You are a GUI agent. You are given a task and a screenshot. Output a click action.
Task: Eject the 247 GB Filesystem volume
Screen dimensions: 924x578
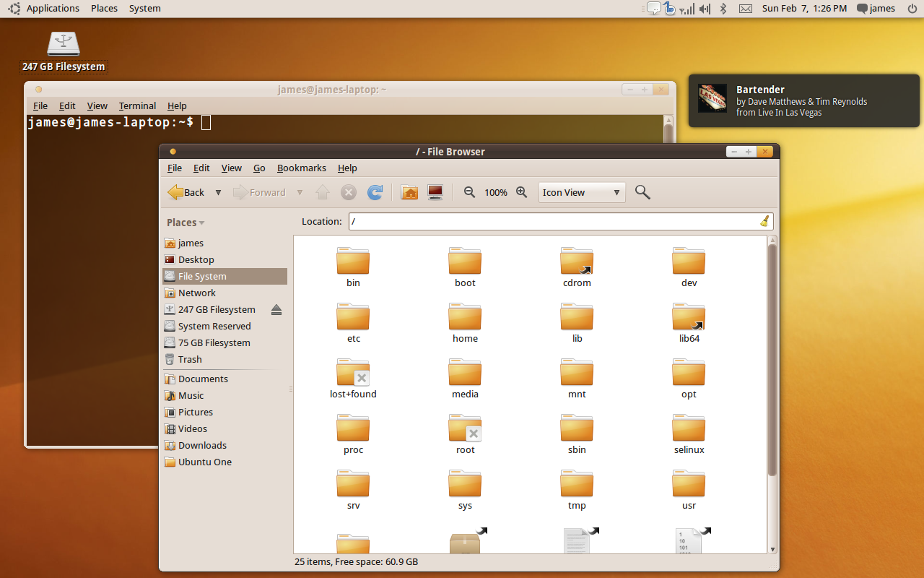pyautogui.click(x=276, y=310)
